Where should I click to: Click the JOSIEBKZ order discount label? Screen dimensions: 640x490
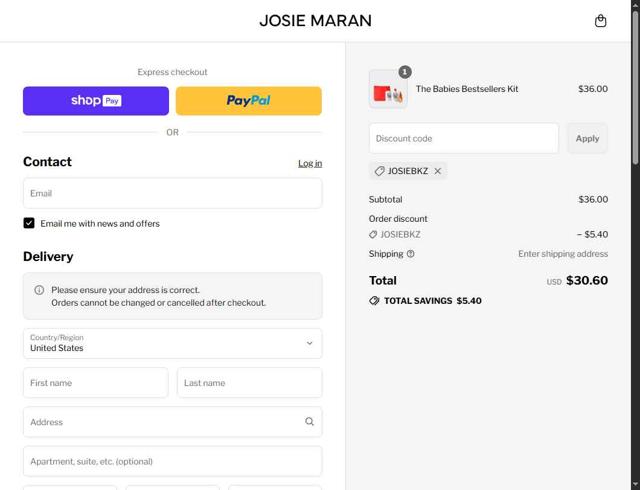pyautogui.click(x=400, y=234)
